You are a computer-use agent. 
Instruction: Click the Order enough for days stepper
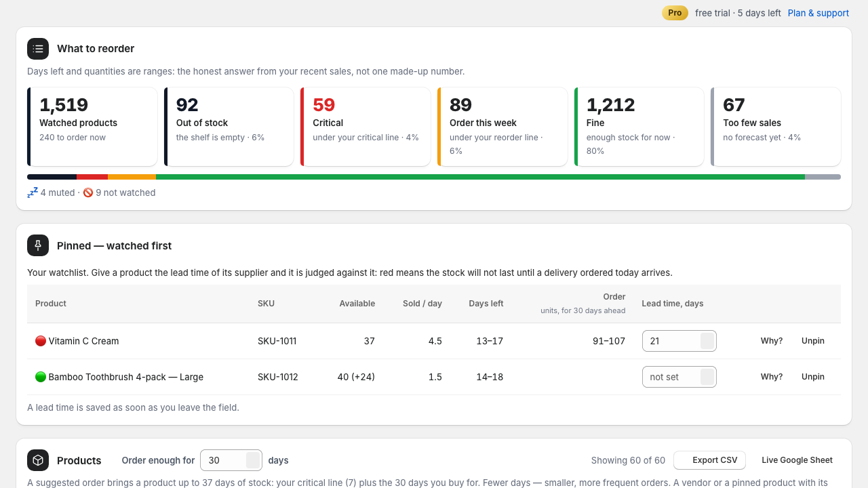click(253, 460)
